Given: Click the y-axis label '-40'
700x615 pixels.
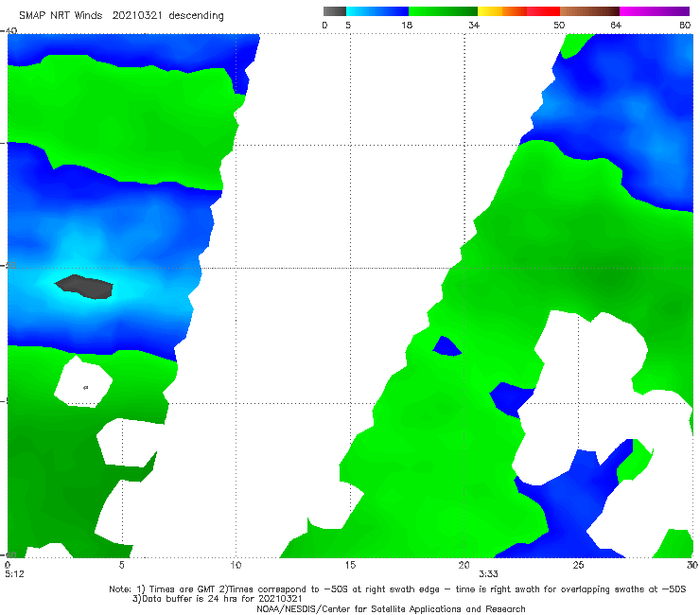Looking at the screenshot, I should 9,31.
